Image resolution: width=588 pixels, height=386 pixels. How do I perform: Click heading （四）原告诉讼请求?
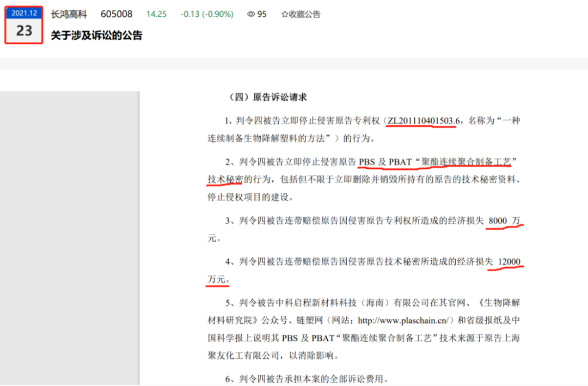click(267, 97)
